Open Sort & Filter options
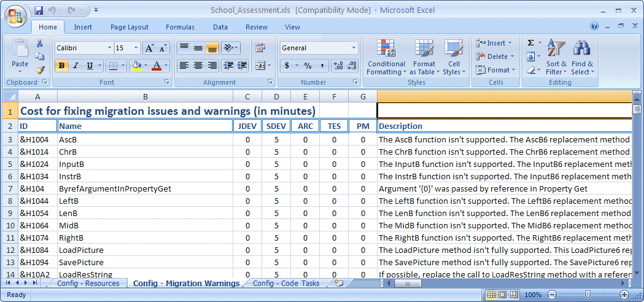The height and width of the screenshot is (302, 644). click(x=556, y=56)
